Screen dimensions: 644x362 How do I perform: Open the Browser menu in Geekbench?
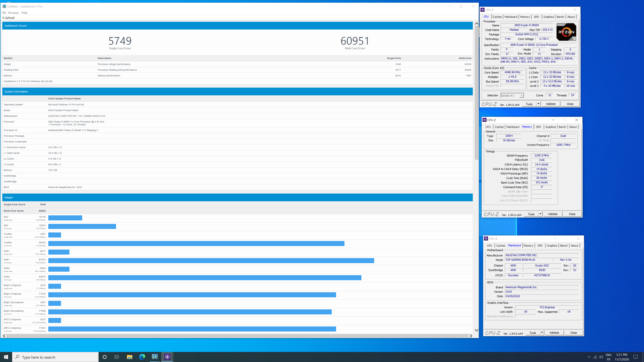tap(13, 13)
